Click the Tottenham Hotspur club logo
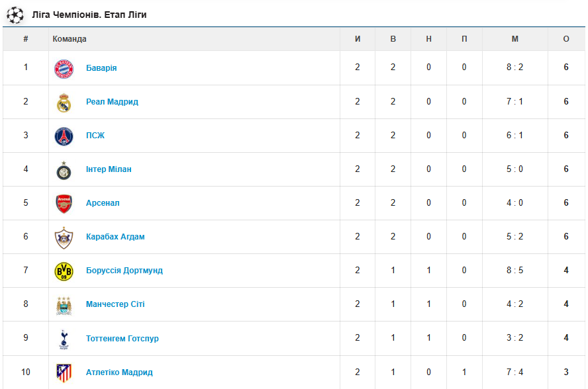The image size is (588, 389). pos(64,339)
